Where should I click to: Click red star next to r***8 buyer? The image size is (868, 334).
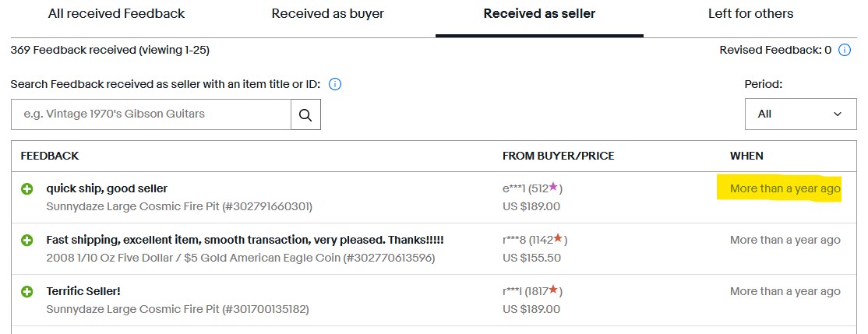pos(558,238)
